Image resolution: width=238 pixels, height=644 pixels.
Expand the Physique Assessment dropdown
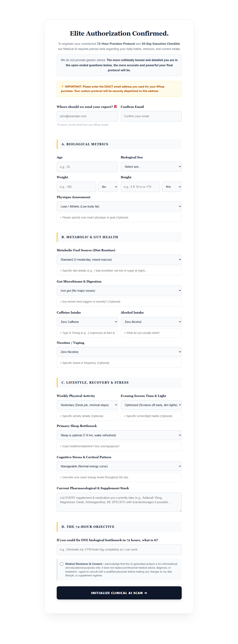tap(119, 207)
